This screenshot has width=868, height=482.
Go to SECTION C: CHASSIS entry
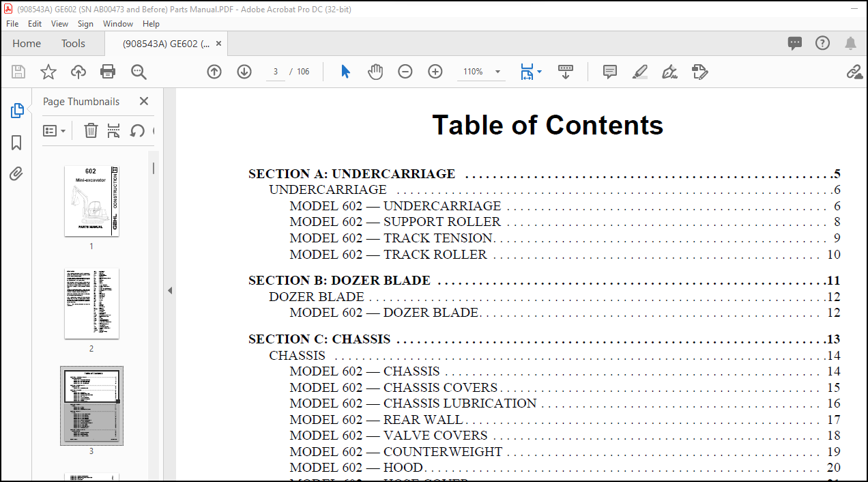click(x=545, y=339)
